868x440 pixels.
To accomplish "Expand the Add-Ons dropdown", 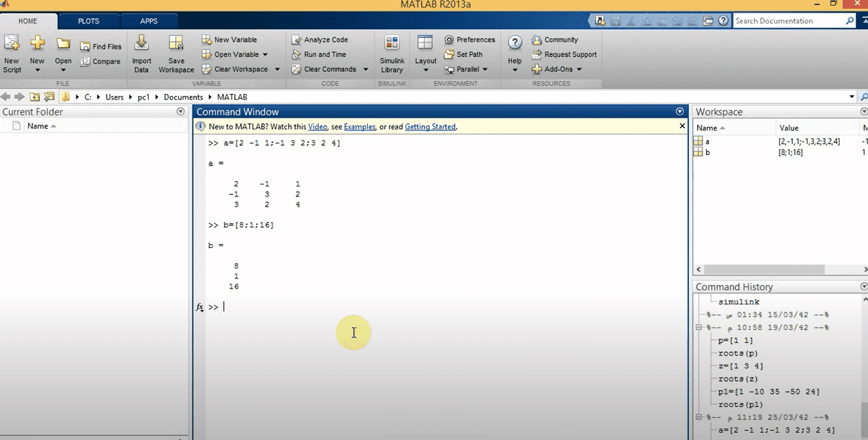I will [579, 69].
